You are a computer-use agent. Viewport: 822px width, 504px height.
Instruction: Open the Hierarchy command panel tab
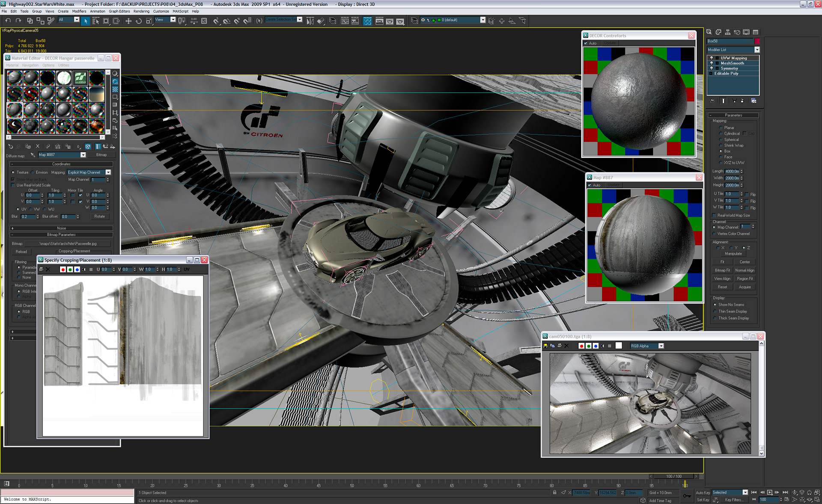[x=728, y=32]
